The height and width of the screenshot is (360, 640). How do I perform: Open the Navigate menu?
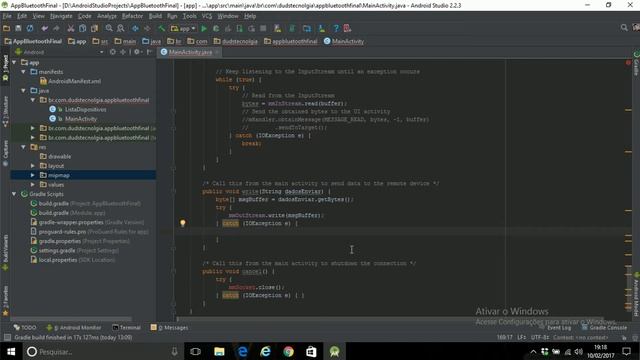61,16
